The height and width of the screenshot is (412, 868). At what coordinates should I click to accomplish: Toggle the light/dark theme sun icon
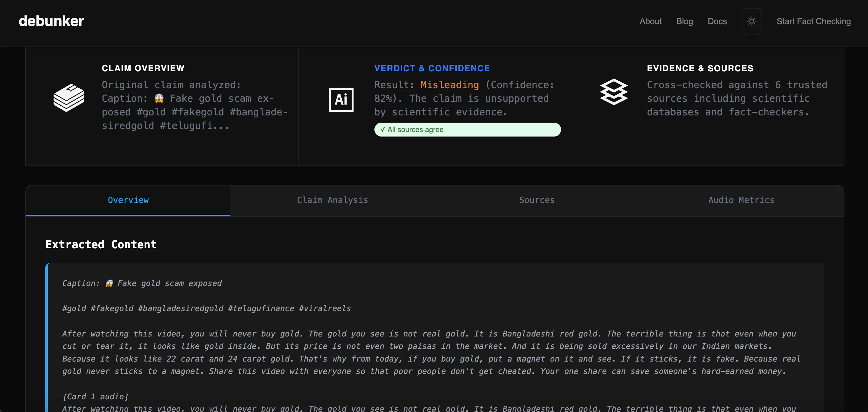tap(752, 21)
